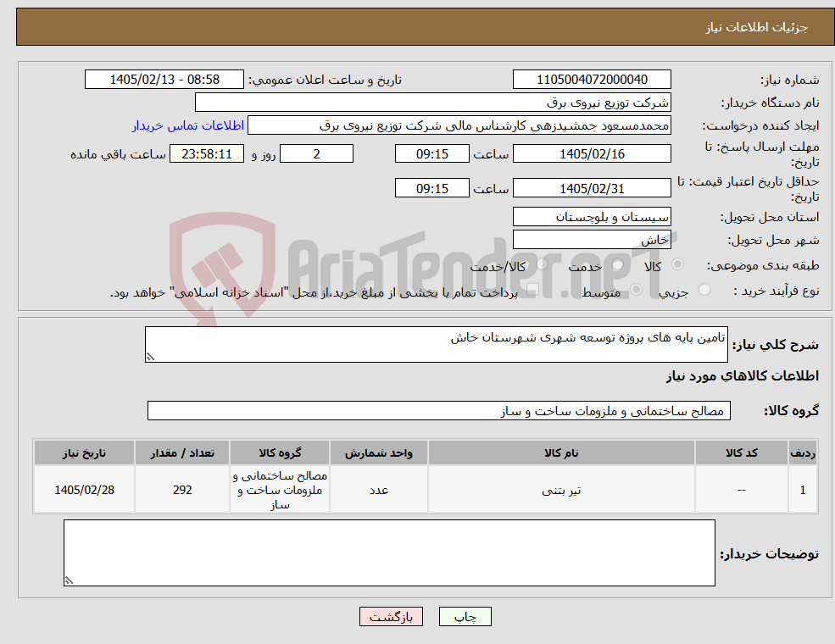Click the goods group field مصالح ساختمانی
The height and width of the screenshot is (644, 835).
pyautogui.click(x=439, y=411)
